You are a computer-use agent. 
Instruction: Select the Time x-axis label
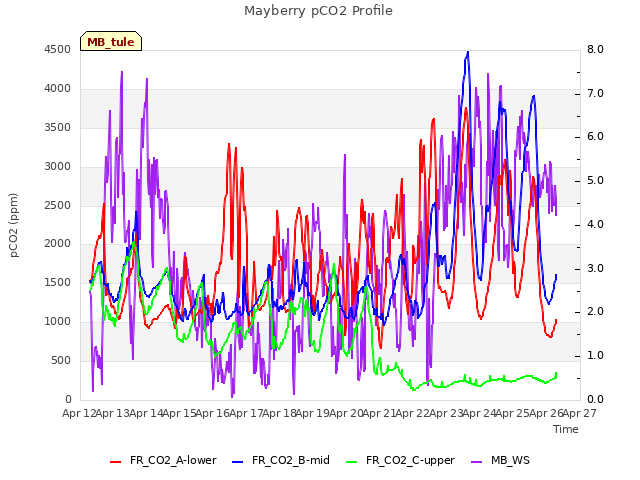point(566,429)
